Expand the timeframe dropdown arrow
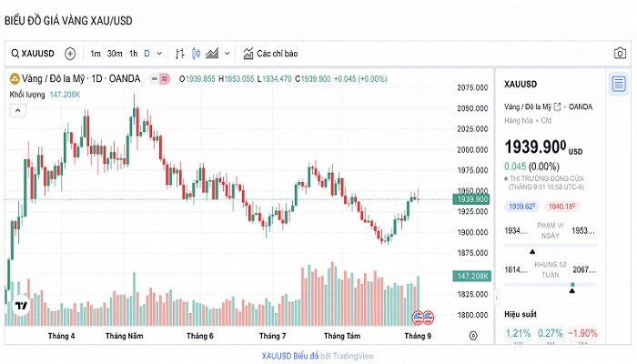The height and width of the screenshot is (364, 637). tap(159, 54)
